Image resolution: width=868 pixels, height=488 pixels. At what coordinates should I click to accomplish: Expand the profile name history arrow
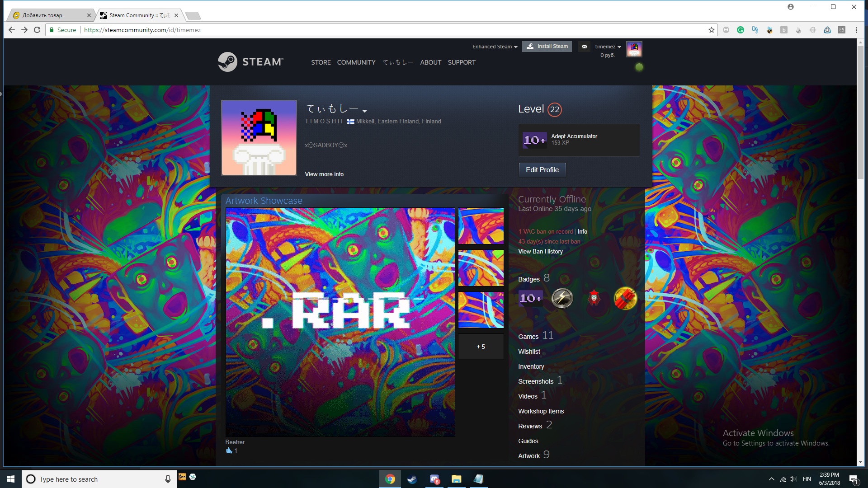364,111
